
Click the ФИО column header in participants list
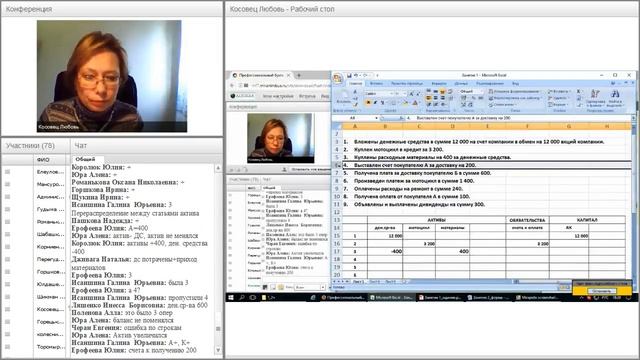coord(43,160)
